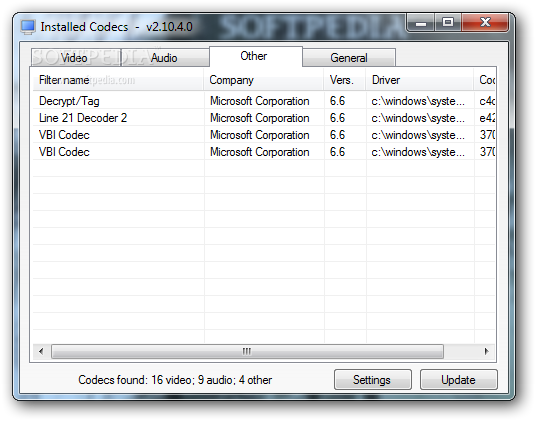
Task: Click version 6.6 in Line 21 Decoder row
Action: (x=337, y=118)
